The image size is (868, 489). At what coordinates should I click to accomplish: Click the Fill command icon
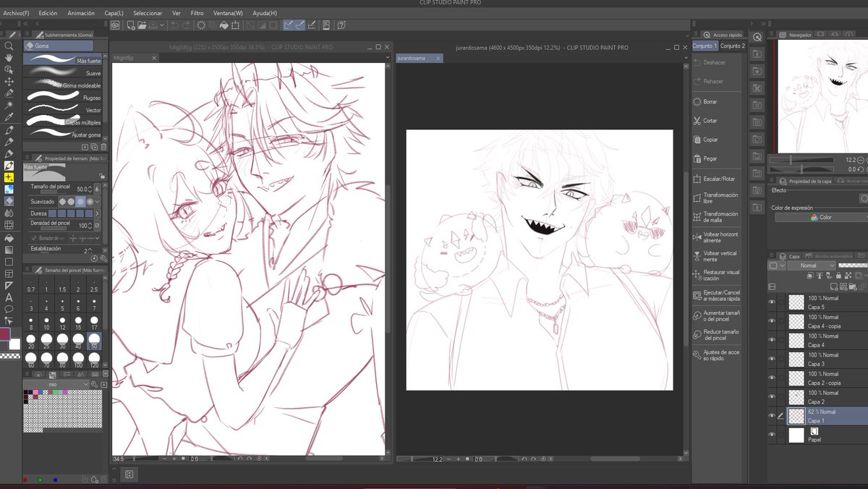224,25
